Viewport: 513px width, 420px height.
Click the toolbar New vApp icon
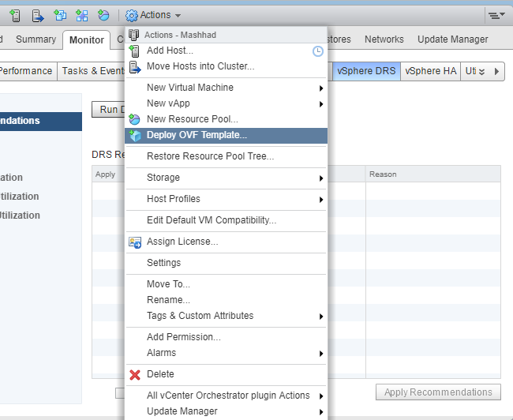(x=81, y=15)
